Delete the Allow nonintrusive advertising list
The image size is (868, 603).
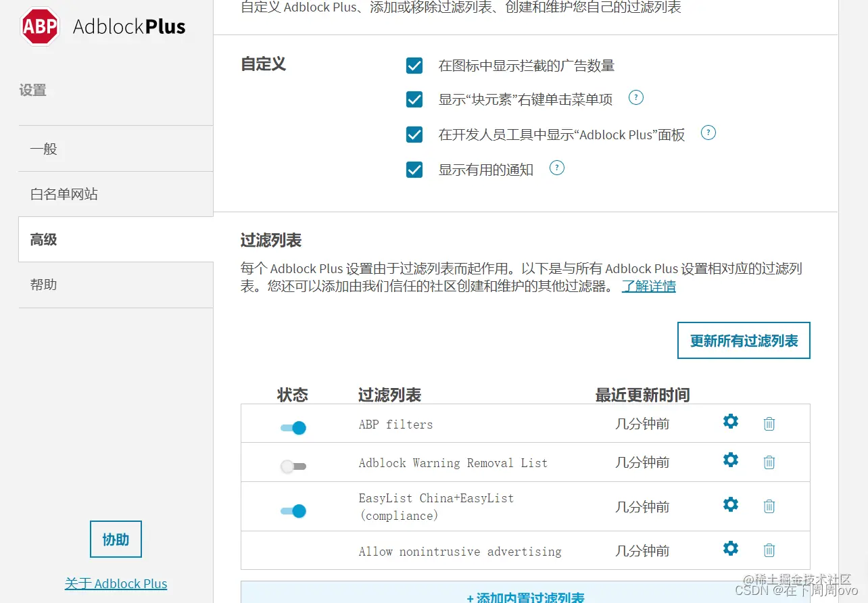coord(769,550)
